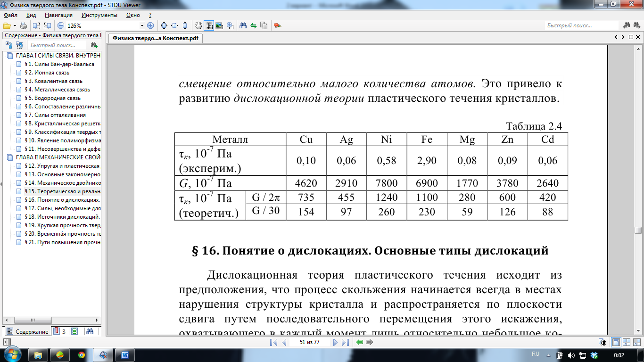644x362 pixels.
Task: Expand all contents tree icon
Action: click(x=8, y=45)
